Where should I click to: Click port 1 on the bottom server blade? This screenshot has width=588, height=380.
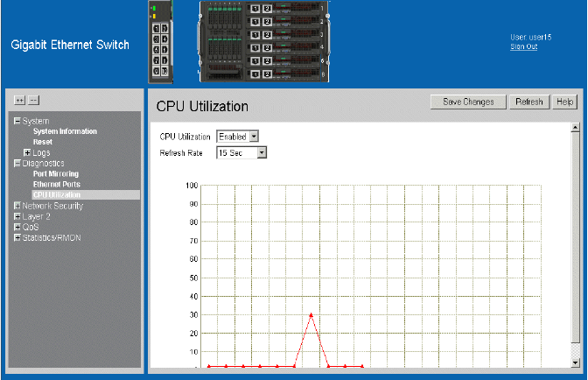click(x=255, y=75)
